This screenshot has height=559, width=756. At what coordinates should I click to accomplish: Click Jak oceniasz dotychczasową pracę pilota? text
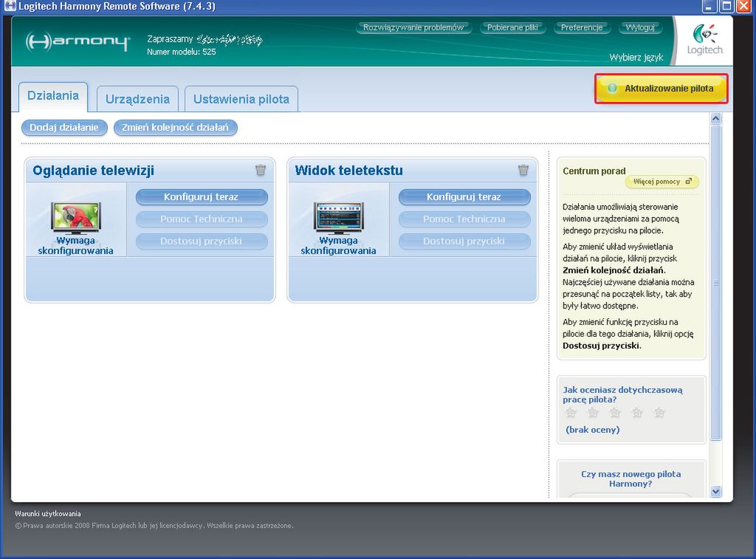[x=622, y=394]
